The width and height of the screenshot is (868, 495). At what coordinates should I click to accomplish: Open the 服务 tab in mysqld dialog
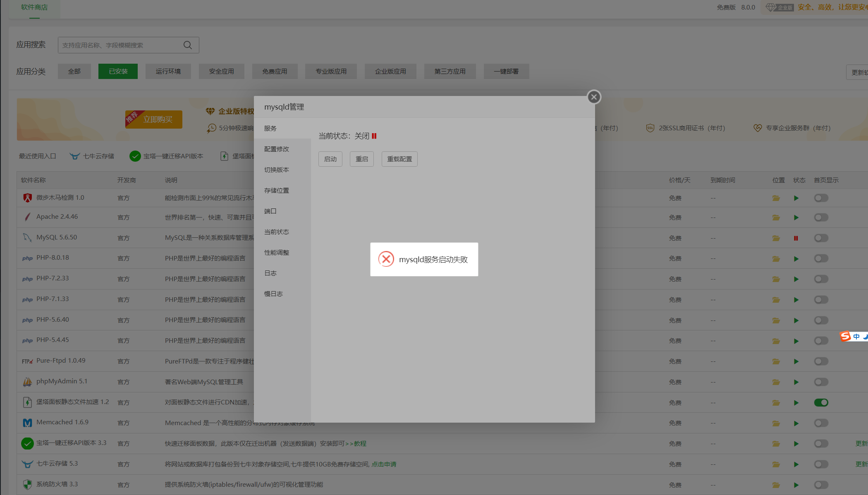coord(282,129)
